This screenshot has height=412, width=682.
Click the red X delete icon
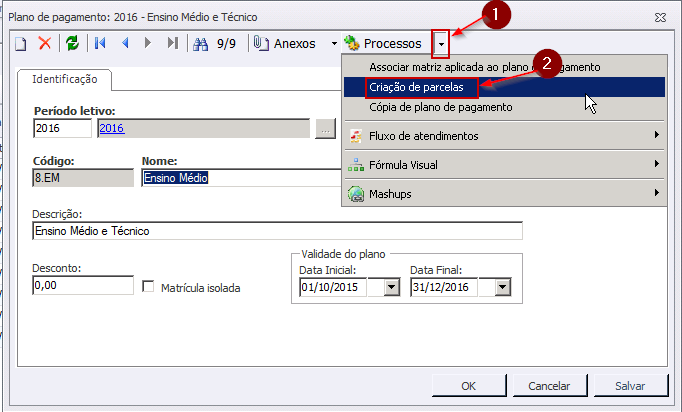click(45, 43)
